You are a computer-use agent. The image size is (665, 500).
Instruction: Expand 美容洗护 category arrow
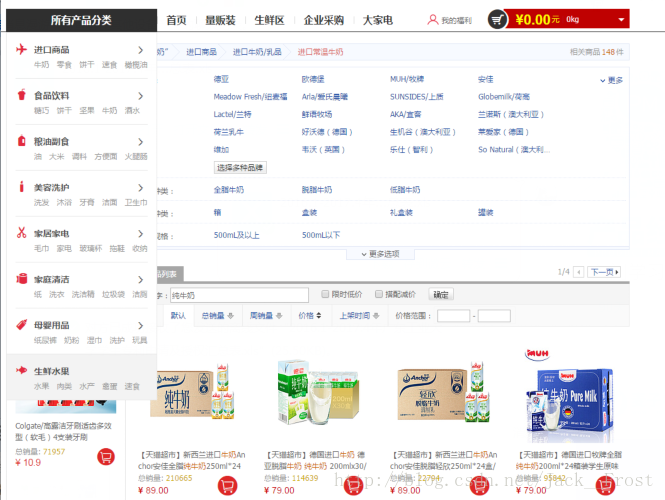coord(140,187)
